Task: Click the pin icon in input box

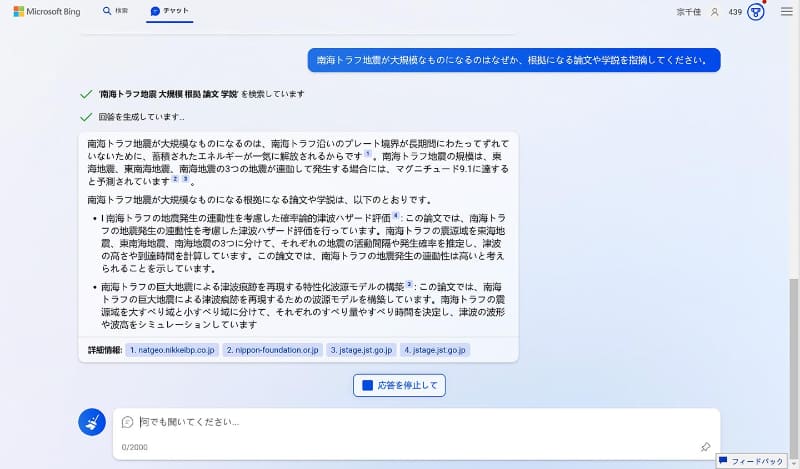Action: coord(706,447)
